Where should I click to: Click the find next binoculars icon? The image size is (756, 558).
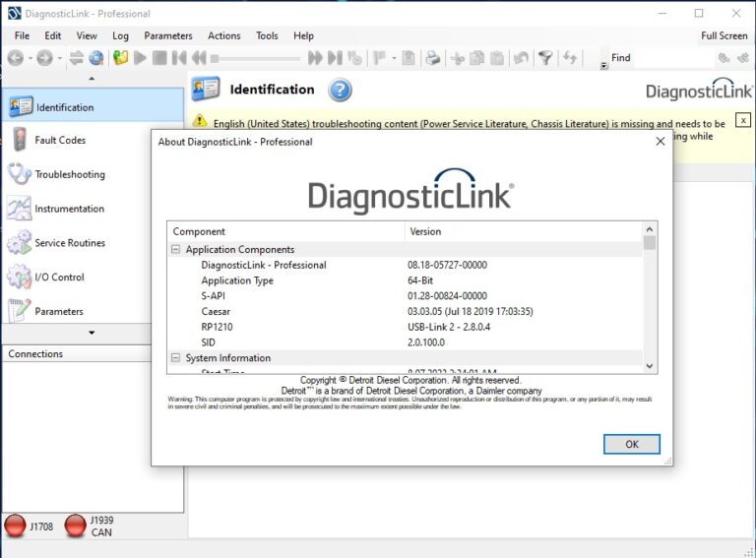(x=743, y=58)
